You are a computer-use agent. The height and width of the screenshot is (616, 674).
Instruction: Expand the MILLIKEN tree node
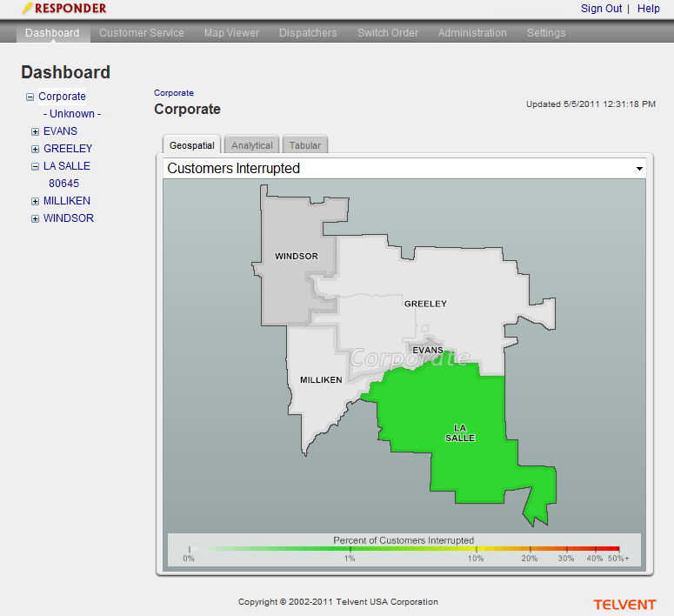(35, 202)
